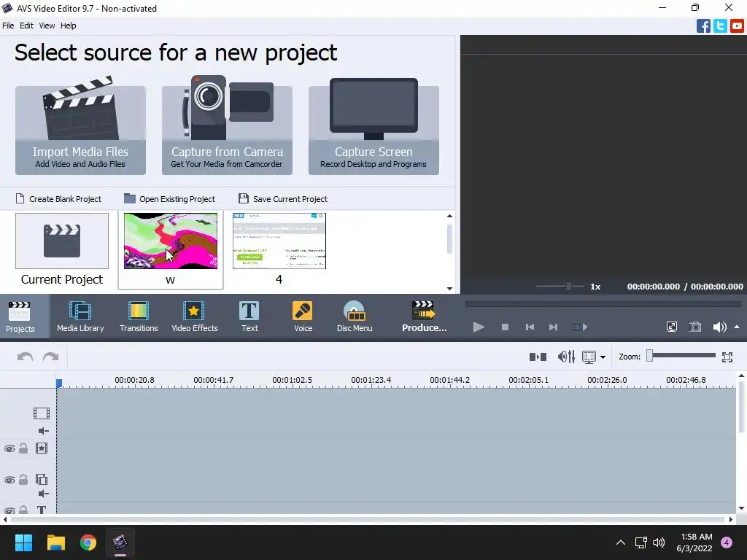Mute the overlay track audio
The image size is (747, 560).
[x=43, y=494]
